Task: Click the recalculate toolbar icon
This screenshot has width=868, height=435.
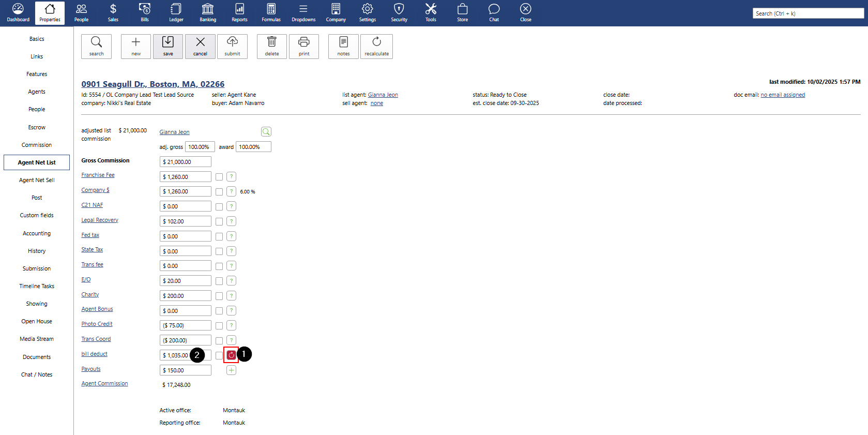Action: (376, 46)
